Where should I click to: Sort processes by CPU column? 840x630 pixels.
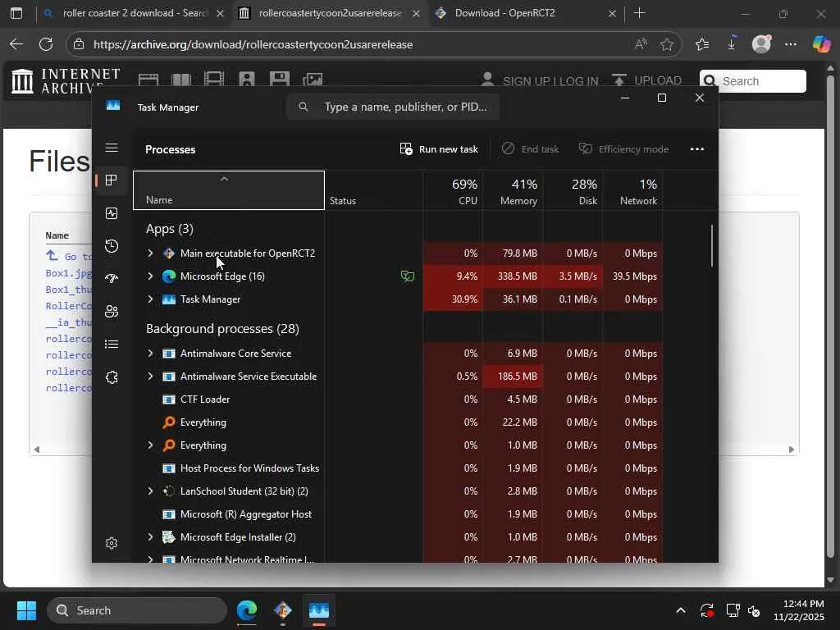click(453, 191)
